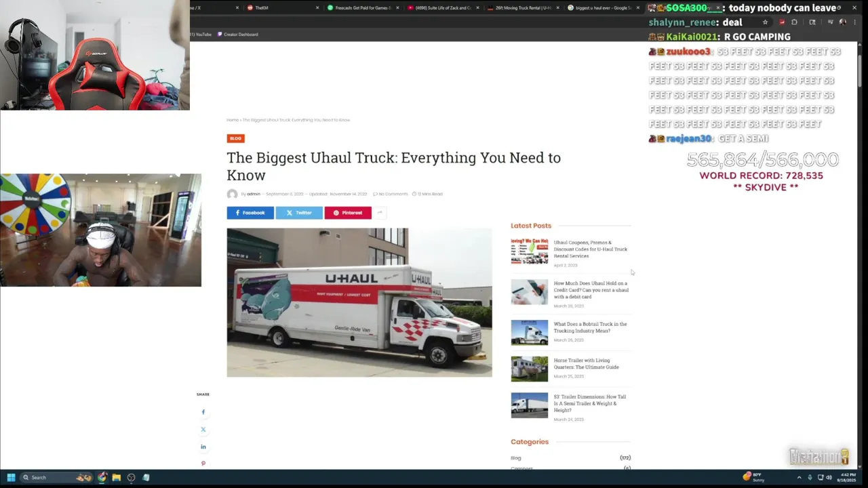Screen dimensions: 868x488
Task: Click credit card hold post thumbnail
Action: [x=530, y=292]
